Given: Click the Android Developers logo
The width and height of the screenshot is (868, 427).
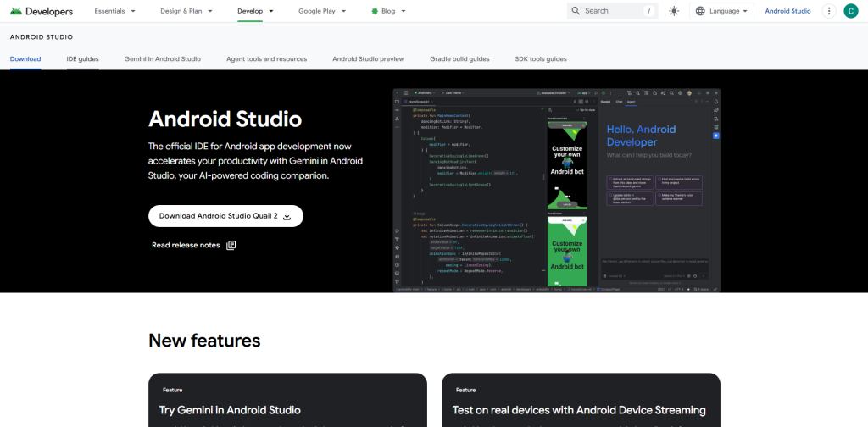Looking at the screenshot, I should coord(41,11).
